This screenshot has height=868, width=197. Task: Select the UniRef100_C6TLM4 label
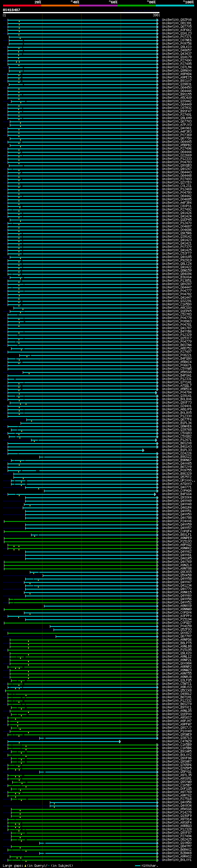point(176,67)
